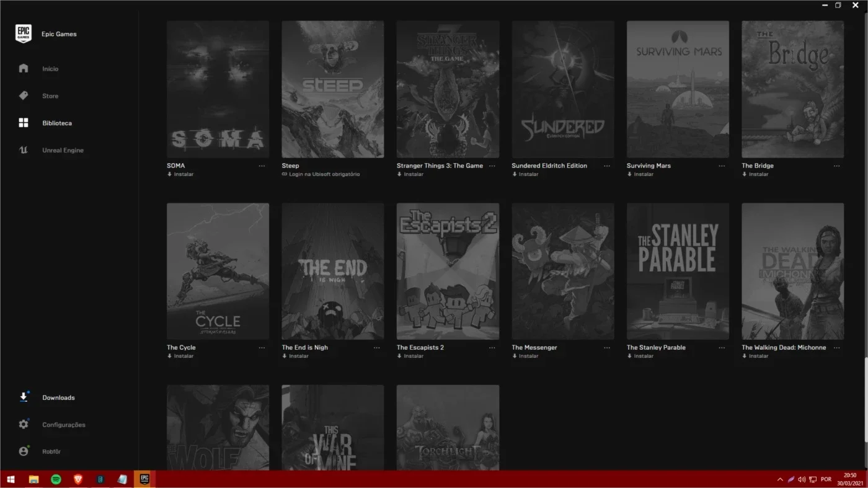Click Instalar under SOMA
Viewport: 868px width, 488px height.
point(184,174)
